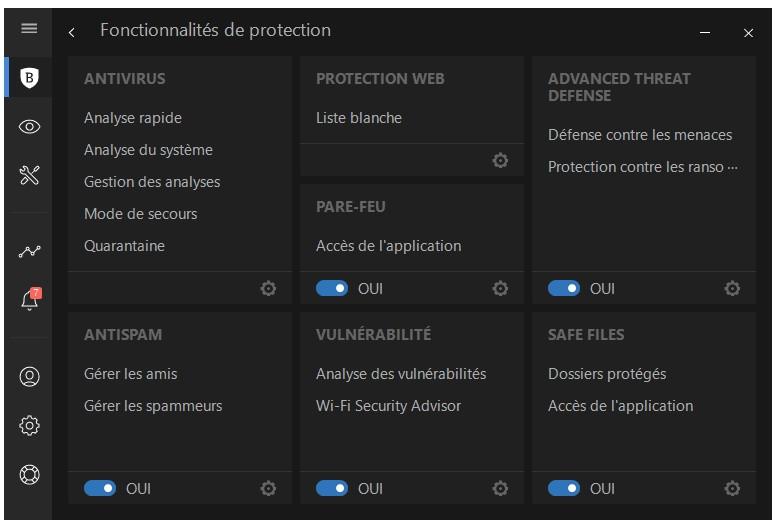
Task: Open Antivirus settings gear
Action: pos(268,288)
